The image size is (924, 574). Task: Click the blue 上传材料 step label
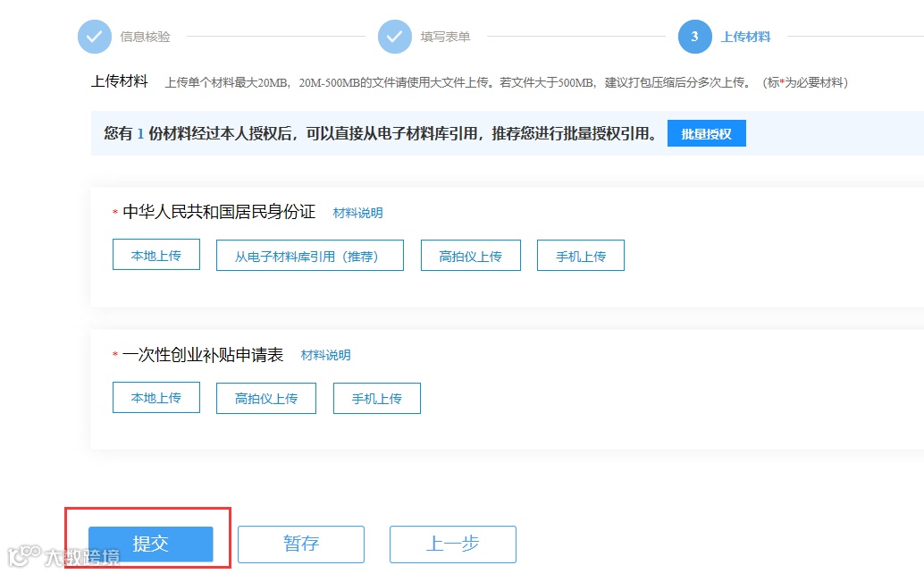[x=746, y=37]
